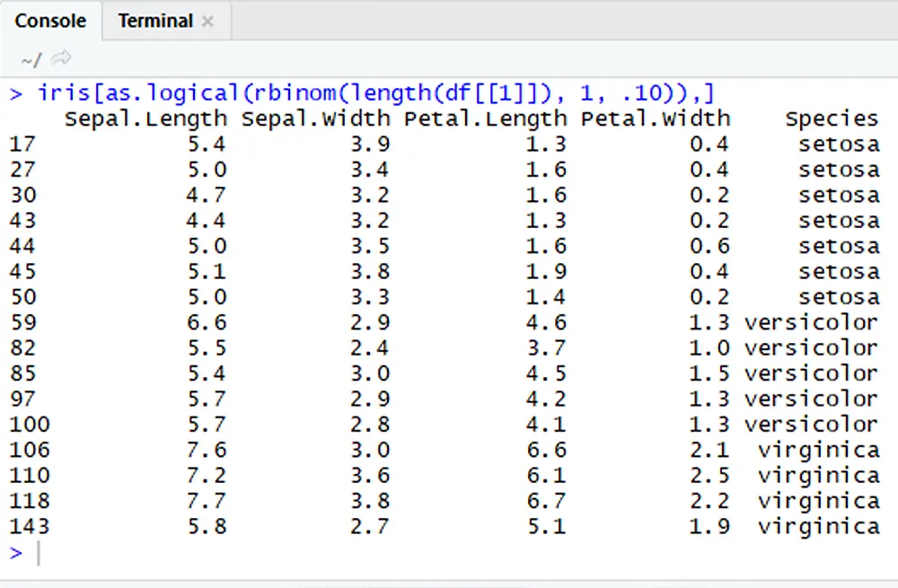Viewport: 898px width, 588px height.
Task: Click the Petal.Width value 2.5
Action: coord(709,475)
